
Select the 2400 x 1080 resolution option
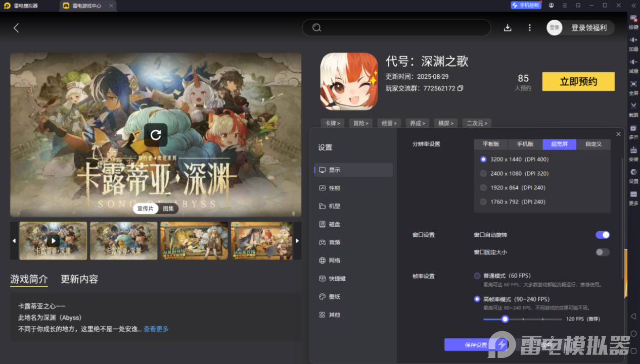(483, 174)
